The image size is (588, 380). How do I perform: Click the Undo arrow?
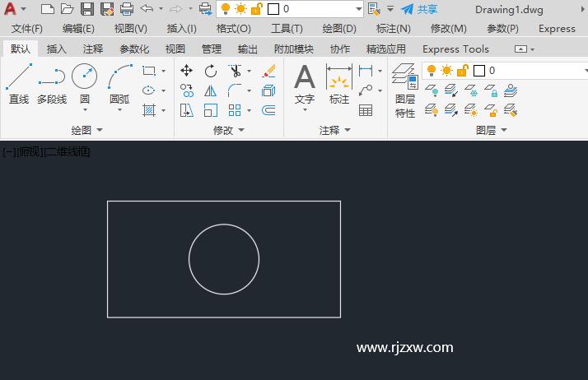(x=147, y=8)
